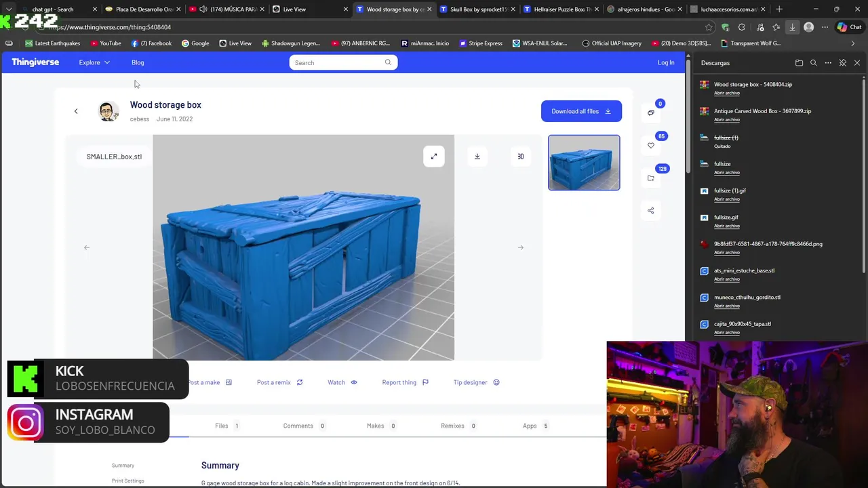Screen dimensions: 868x488
Task: Click the cebess author avatar
Action: tap(108, 111)
